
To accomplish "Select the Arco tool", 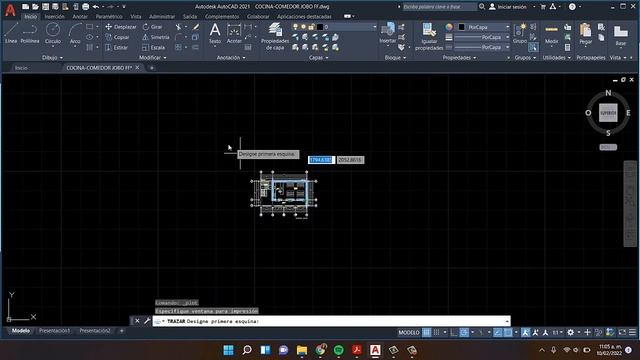I will [75, 33].
